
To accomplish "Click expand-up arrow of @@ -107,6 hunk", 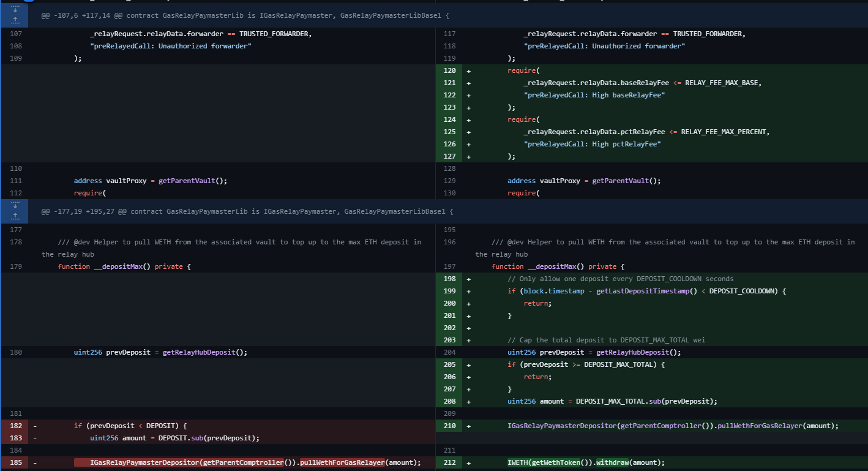I will tap(15, 20).
